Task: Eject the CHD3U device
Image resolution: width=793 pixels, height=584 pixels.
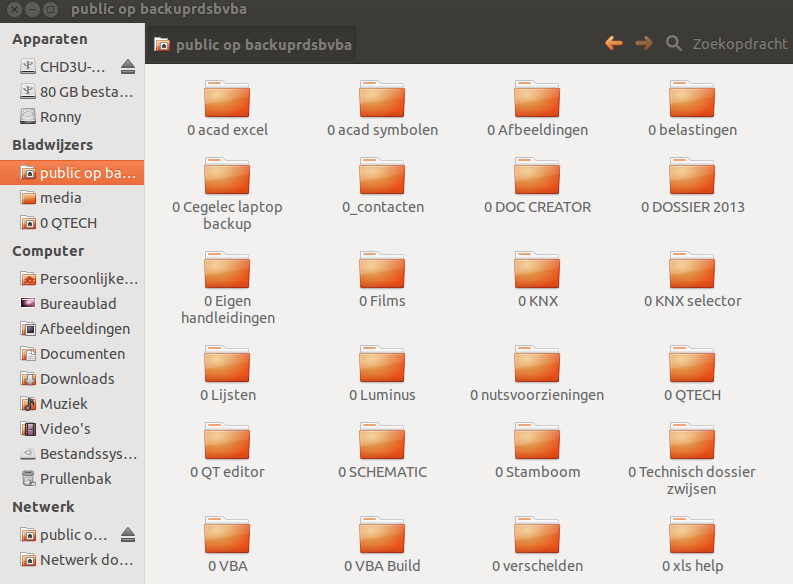Action: pyautogui.click(x=128, y=67)
